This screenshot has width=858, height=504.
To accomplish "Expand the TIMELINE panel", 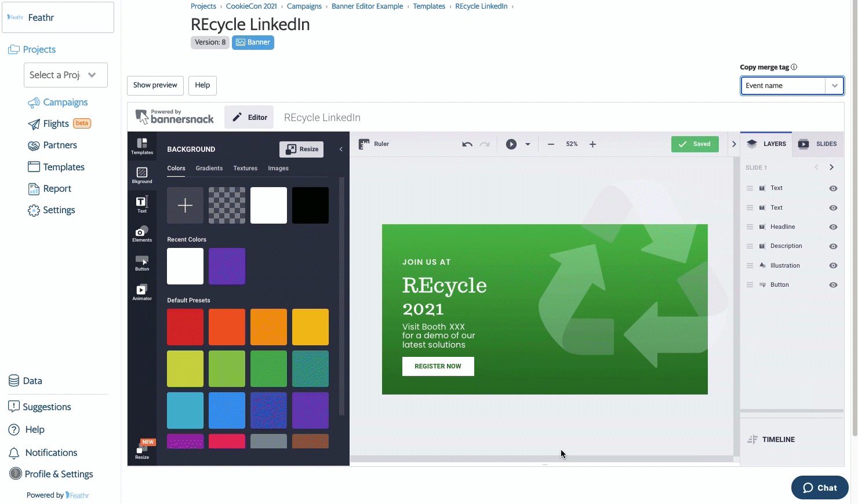I will pos(772,440).
